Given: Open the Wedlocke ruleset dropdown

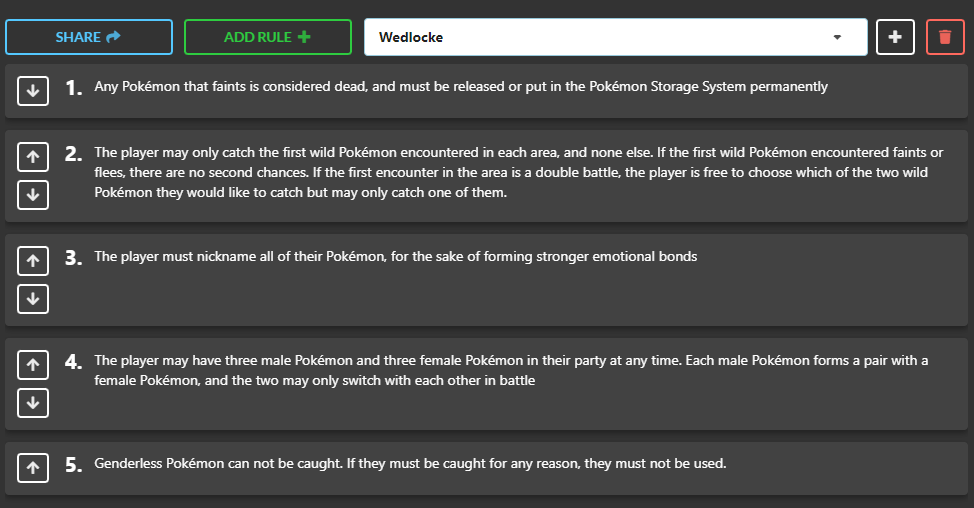Looking at the screenshot, I should pyautogui.click(x=616, y=37).
